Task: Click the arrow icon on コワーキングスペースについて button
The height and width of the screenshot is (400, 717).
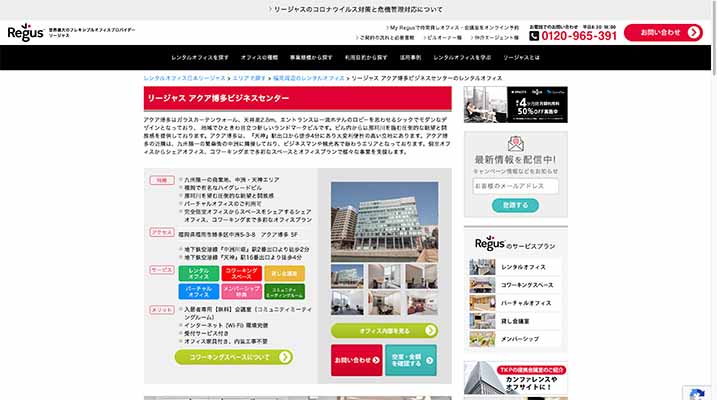Action: click(x=285, y=357)
